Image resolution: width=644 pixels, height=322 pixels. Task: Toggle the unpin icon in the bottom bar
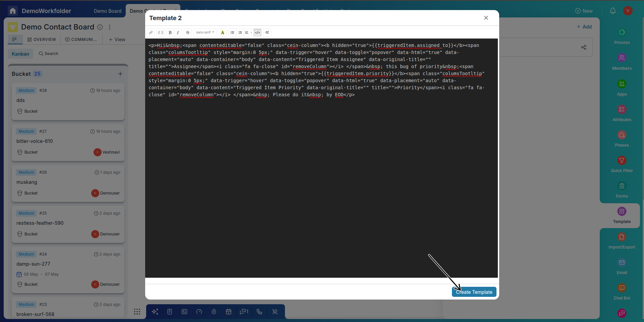coord(275,312)
